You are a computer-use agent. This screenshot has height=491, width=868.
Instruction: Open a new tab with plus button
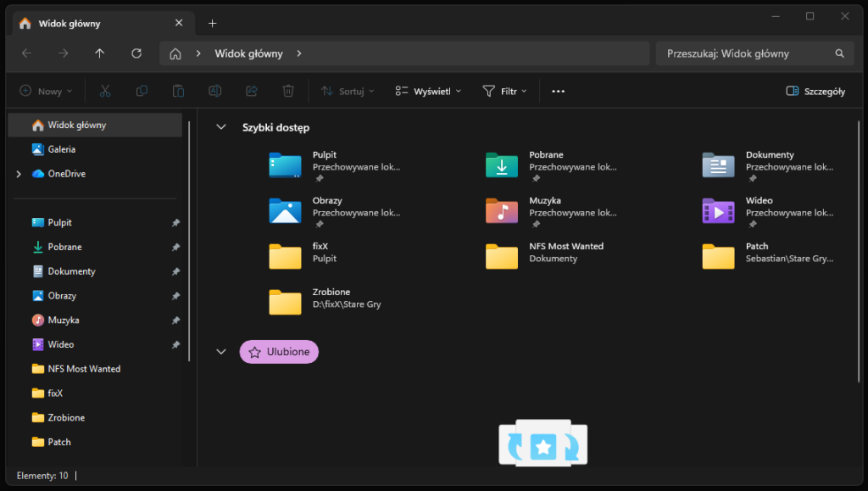tap(213, 23)
